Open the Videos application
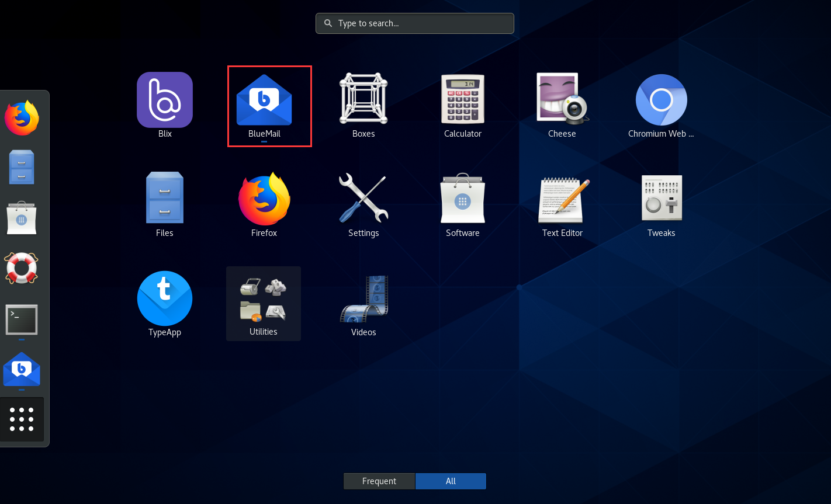831x504 pixels. (363, 304)
